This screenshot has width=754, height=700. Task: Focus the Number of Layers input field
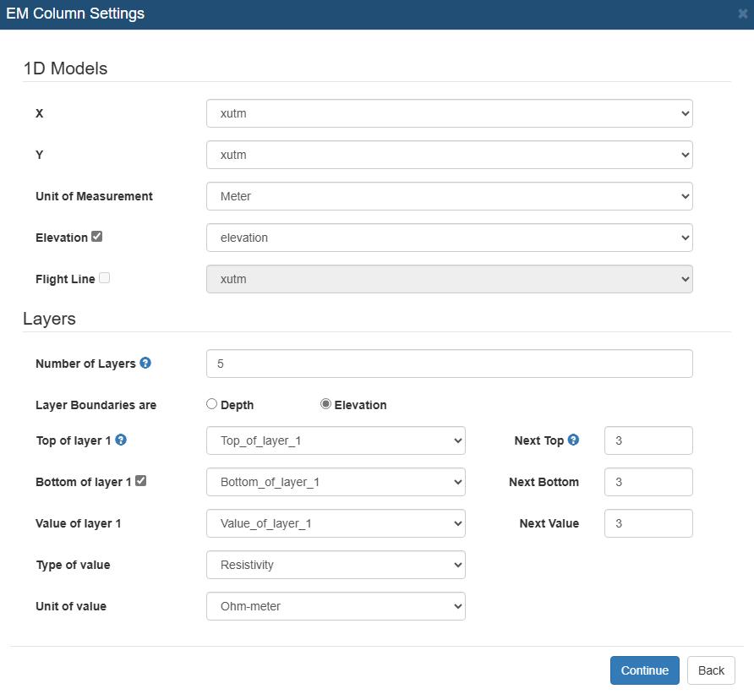coord(450,364)
